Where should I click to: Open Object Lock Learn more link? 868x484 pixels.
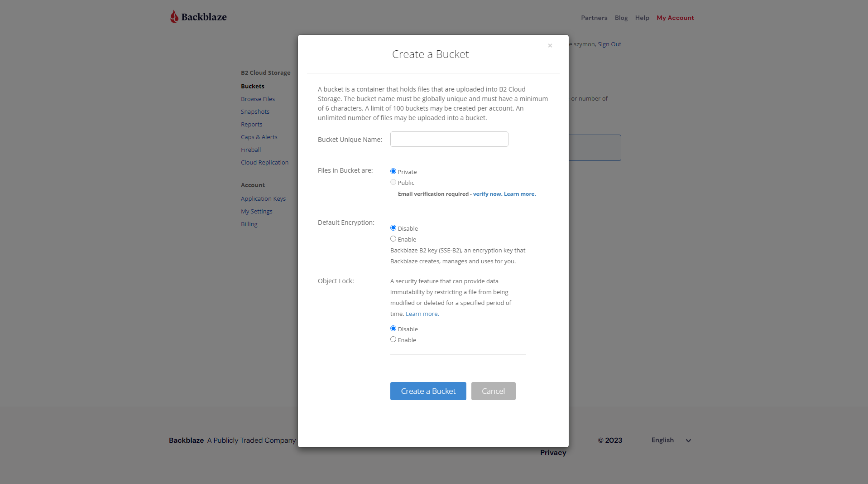pos(422,314)
